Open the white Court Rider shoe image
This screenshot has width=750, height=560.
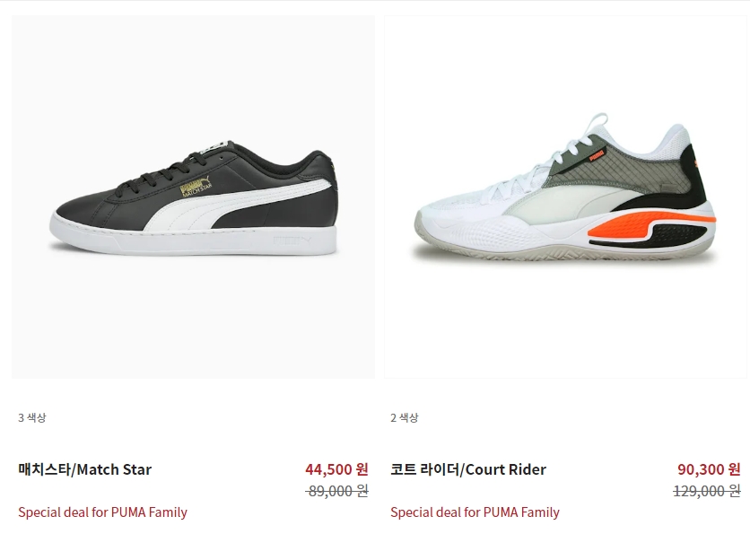click(x=565, y=197)
